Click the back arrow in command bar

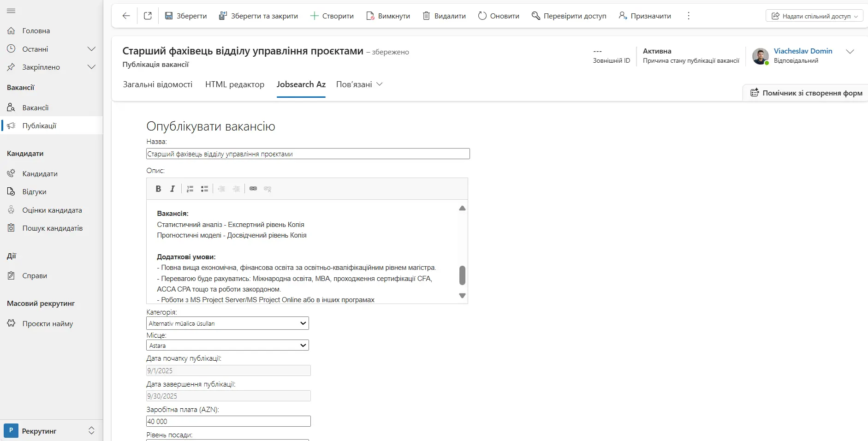[126, 16]
